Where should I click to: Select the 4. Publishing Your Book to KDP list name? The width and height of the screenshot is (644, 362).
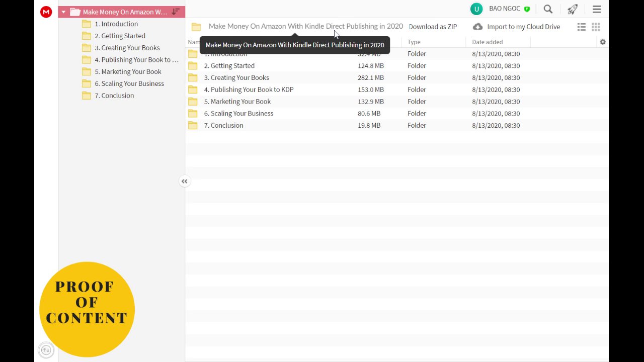(x=249, y=89)
